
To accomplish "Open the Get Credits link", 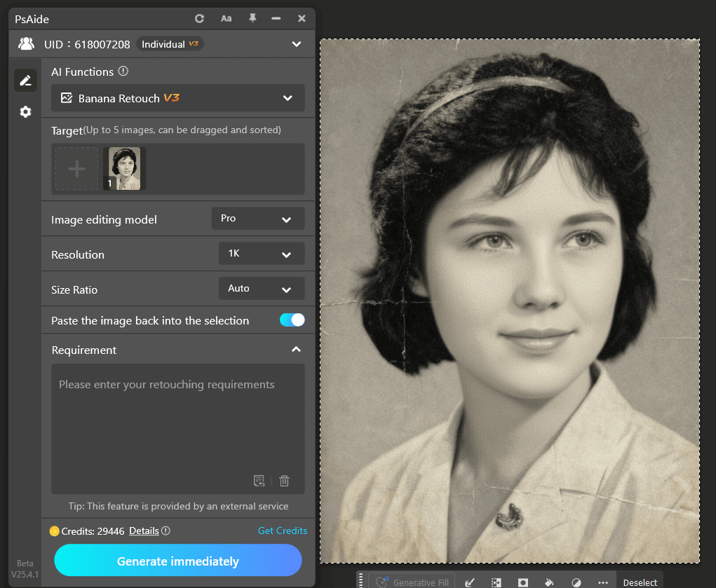I will [x=283, y=531].
